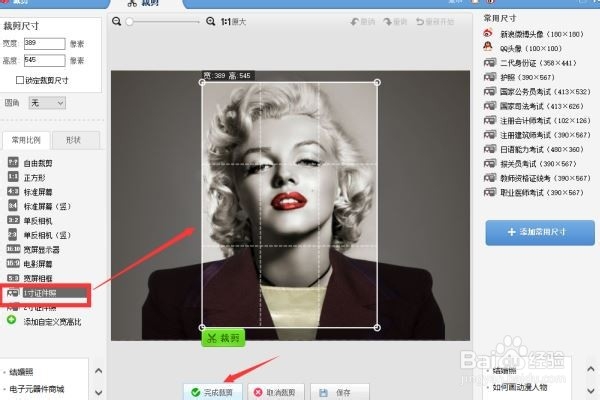The width and height of the screenshot is (600, 400).
Task: Click the green plus 添加自定义宽高比 icon
Action: (11, 320)
